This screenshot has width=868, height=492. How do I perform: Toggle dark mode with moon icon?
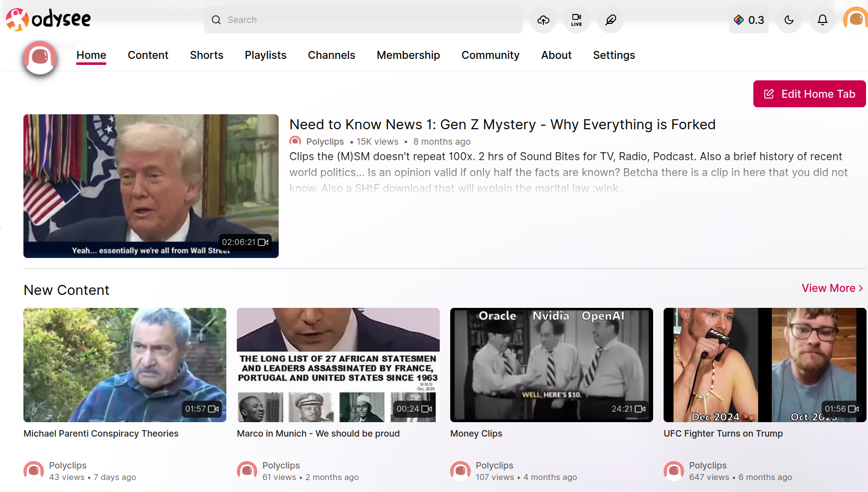[x=789, y=20]
